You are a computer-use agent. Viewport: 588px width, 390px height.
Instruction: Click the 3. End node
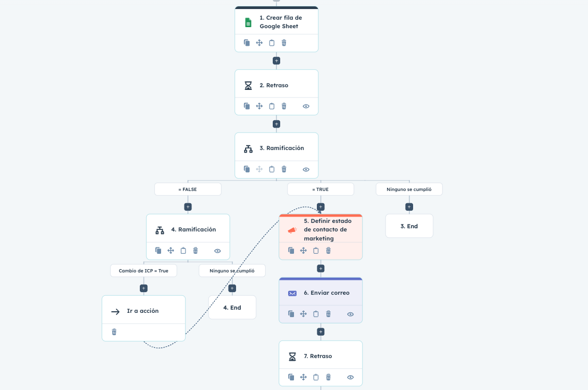(409, 226)
